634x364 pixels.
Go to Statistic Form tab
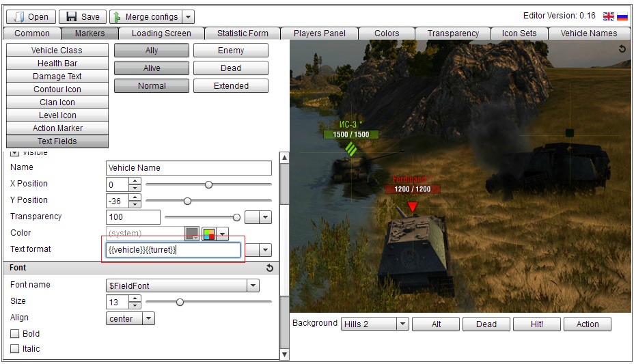(243, 33)
